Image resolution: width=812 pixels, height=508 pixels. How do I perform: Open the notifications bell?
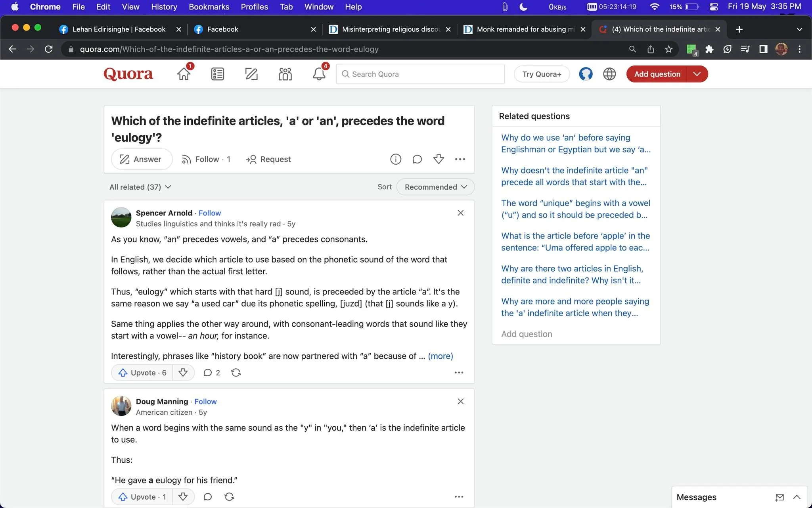pyautogui.click(x=319, y=74)
